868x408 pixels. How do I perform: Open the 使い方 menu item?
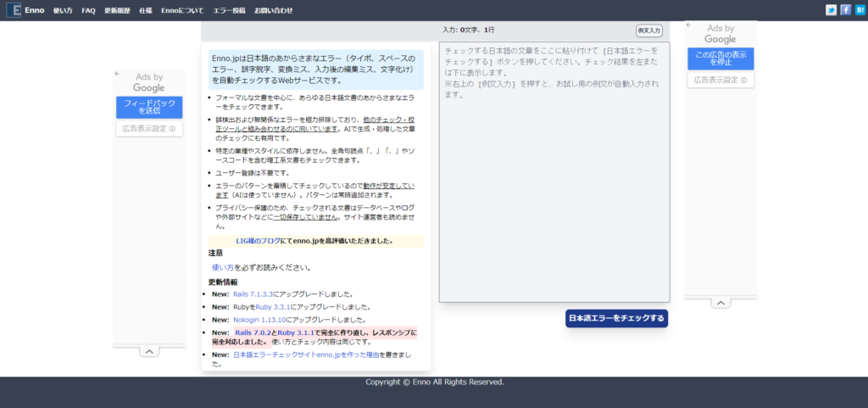[63, 10]
